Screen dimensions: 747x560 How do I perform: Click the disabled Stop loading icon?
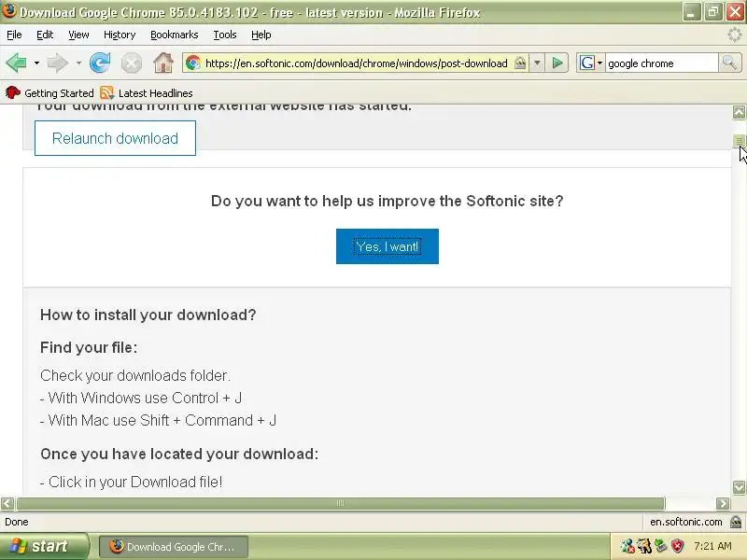(x=131, y=63)
